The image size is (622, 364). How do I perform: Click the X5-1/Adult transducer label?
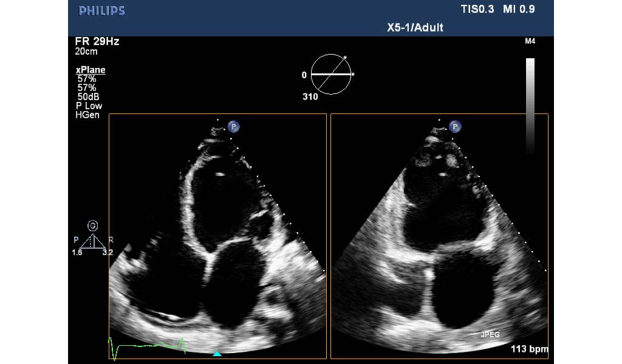click(x=415, y=27)
